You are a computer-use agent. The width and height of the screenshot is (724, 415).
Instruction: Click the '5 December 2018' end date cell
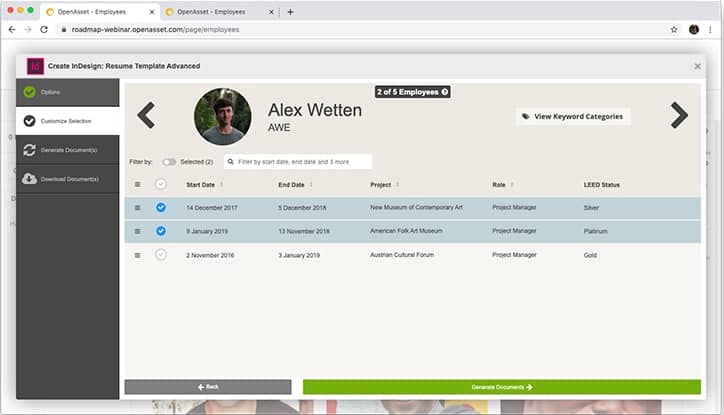point(302,208)
